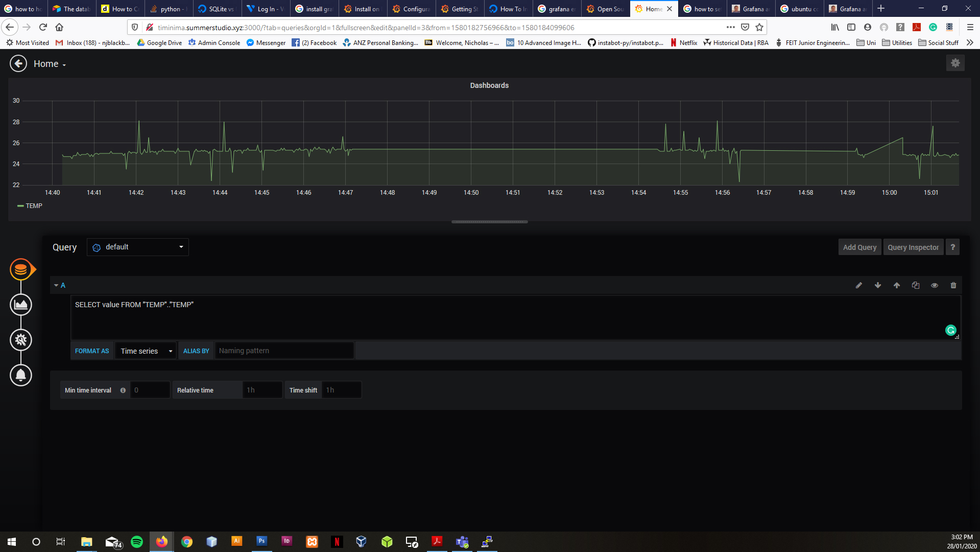Open dashboard settings gear icon
Viewport: 980px width, 552px height.
[x=955, y=63]
